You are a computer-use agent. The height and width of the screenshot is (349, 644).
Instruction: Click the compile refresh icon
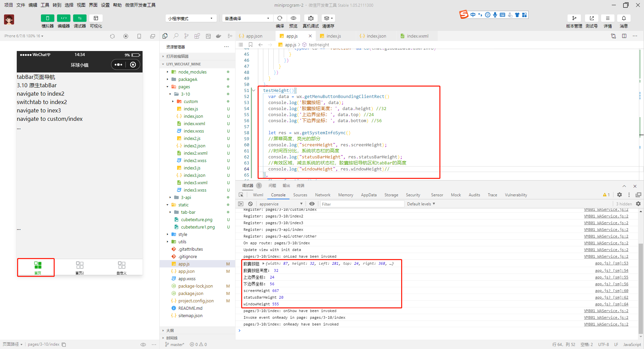[x=280, y=18]
